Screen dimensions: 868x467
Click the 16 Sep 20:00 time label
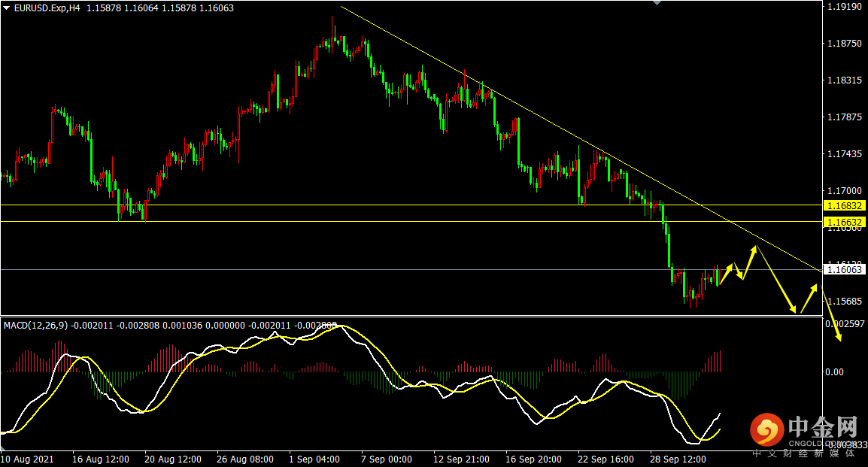coord(533,459)
